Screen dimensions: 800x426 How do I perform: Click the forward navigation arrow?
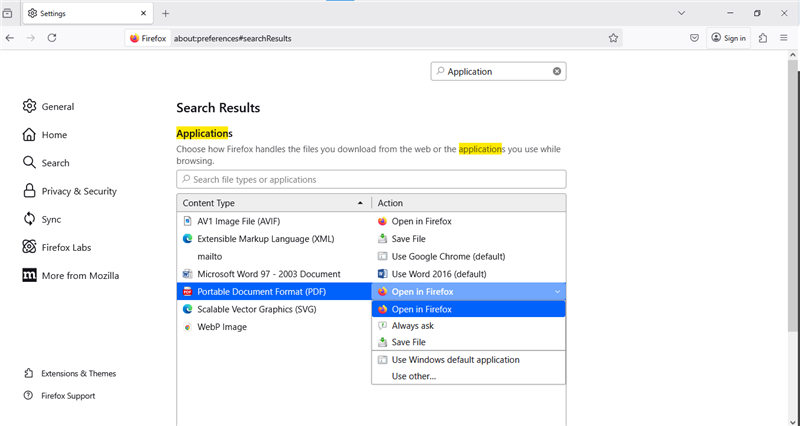(31, 38)
